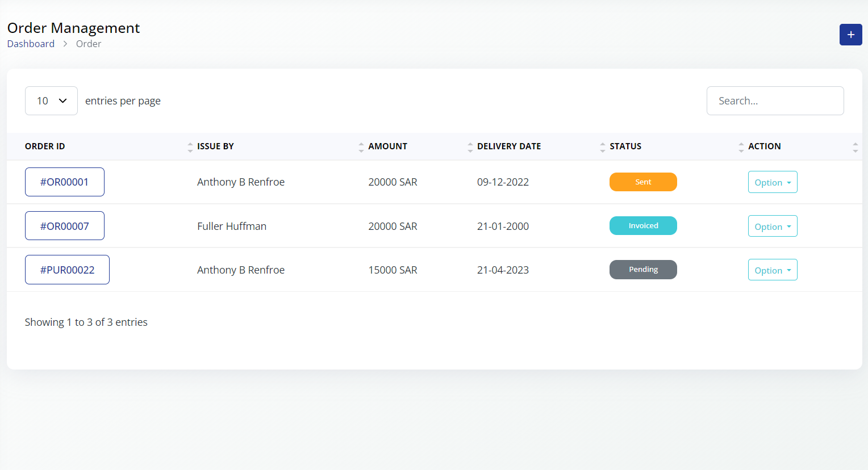
Task: Expand Option dropdown for order #OR00001
Action: (772, 182)
